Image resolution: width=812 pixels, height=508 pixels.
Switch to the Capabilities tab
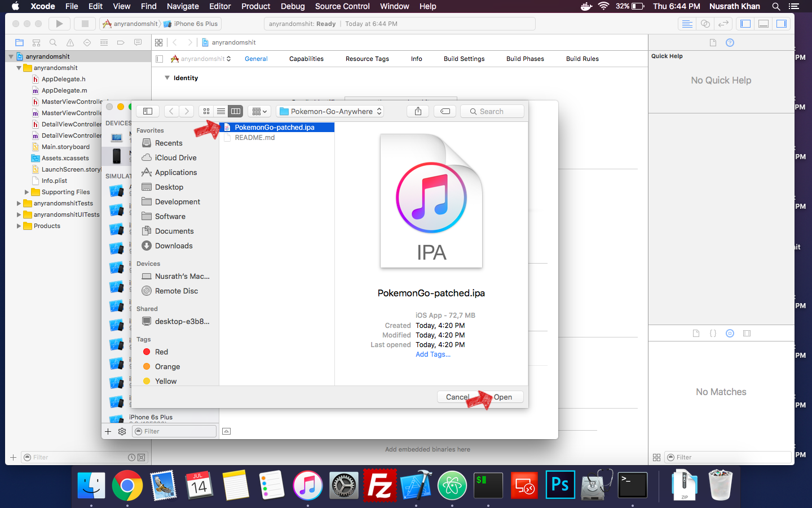pyautogui.click(x=306, y=59)
